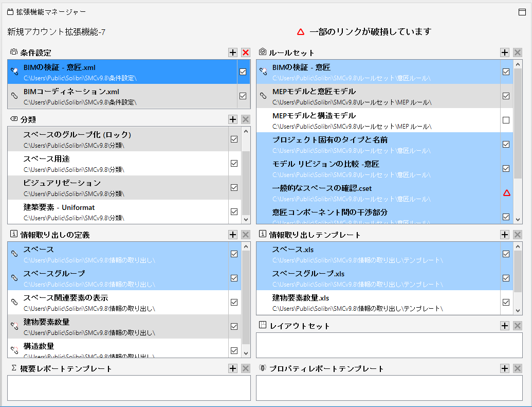Toggle checkbox for プロジェクト固有のタイプと名前
This screenshot has width=532, height=407.
(x=506, y=145)
